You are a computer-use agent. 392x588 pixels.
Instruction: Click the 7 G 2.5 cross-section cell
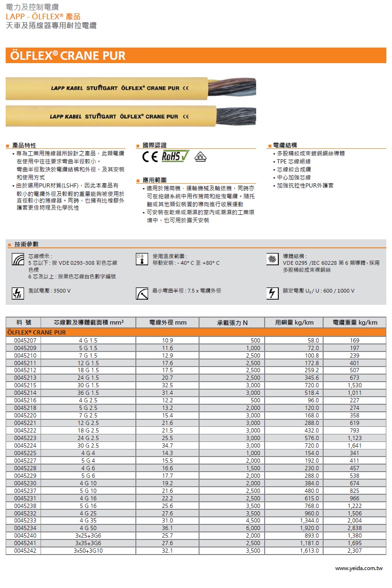[x=88, y=416]
